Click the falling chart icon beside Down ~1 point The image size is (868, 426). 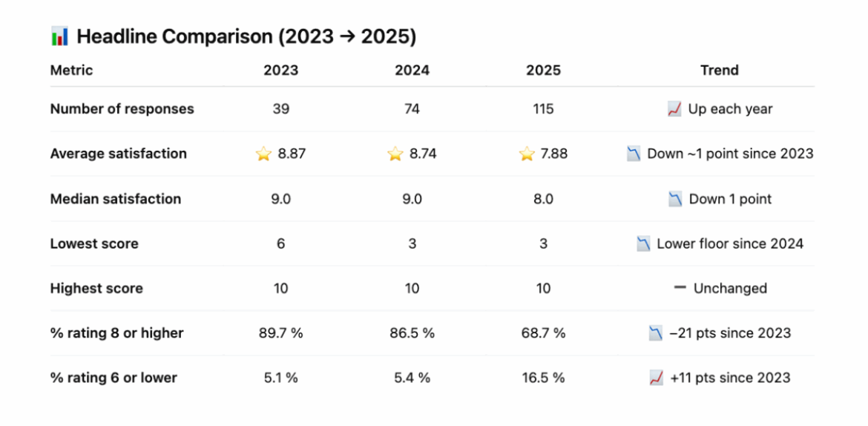[x=634, y=154]
